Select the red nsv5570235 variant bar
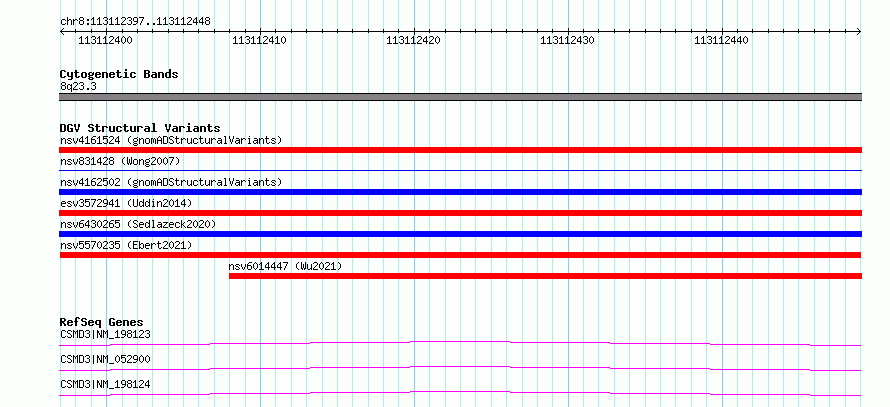The height and width of the screenshot is (407, 890). pos(460,255)
